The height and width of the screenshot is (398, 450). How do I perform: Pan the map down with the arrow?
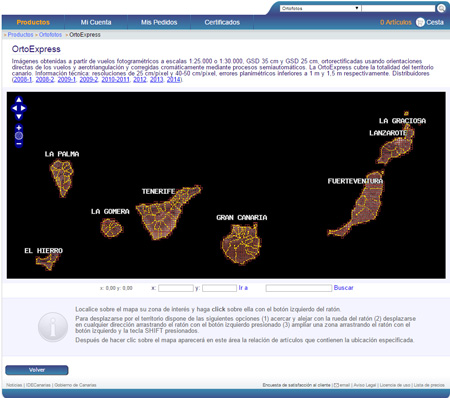[x=19, y=116]
